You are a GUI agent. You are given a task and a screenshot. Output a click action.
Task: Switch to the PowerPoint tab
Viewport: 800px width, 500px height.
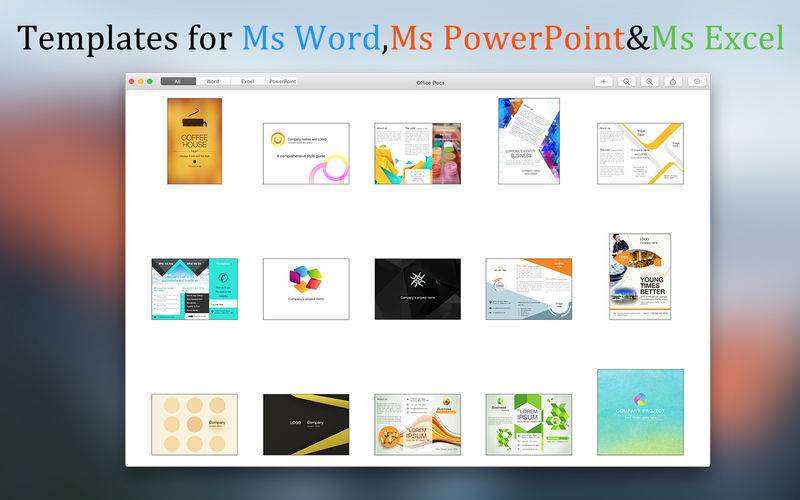tap(282, 81)
